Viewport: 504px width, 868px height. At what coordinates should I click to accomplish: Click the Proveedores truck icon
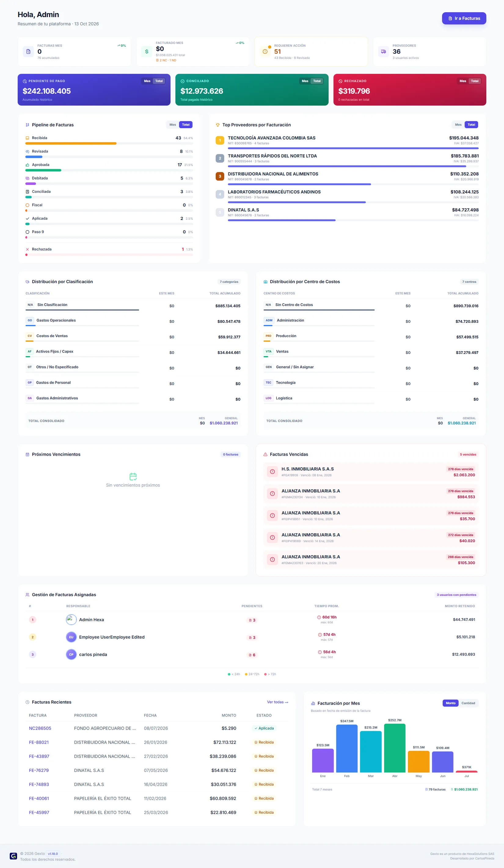point(383,52)
